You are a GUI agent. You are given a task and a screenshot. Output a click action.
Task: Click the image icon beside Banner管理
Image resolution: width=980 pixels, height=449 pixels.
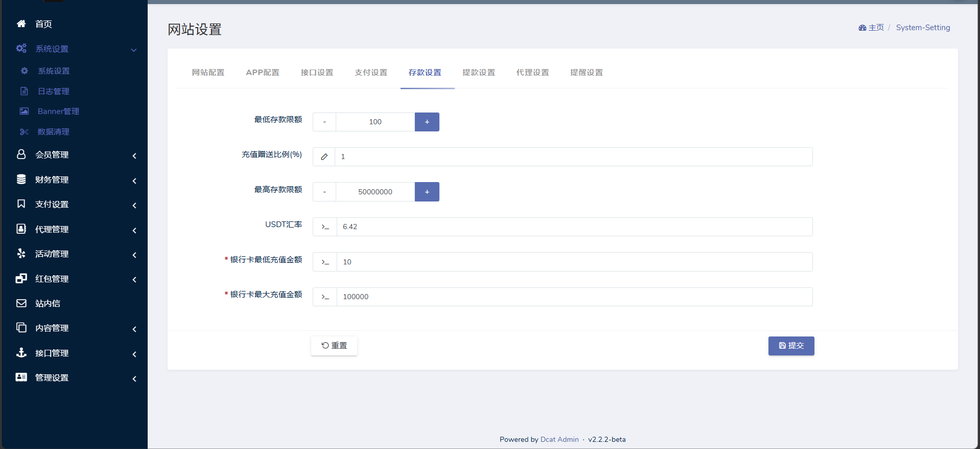tap(24, 111)
